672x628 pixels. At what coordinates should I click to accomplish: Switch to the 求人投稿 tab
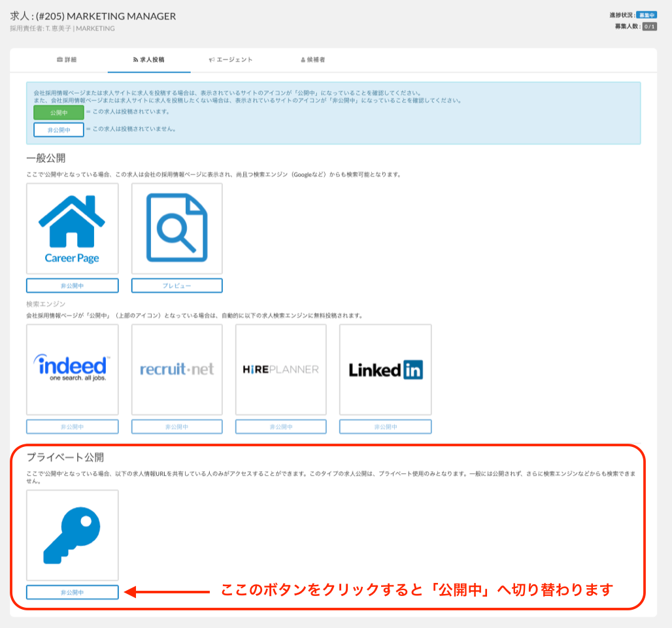click(x=148, y=59)
